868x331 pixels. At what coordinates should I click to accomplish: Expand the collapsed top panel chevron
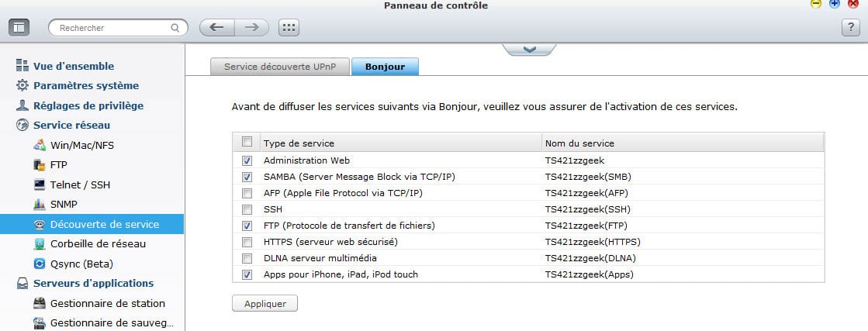click(x=530, y=50)
